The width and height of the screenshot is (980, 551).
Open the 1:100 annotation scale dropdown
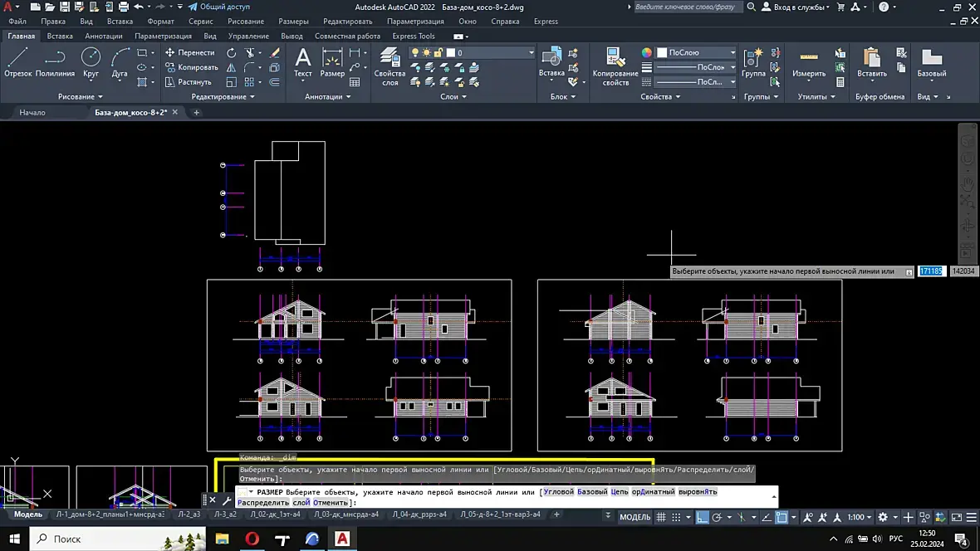coord(860,517)
